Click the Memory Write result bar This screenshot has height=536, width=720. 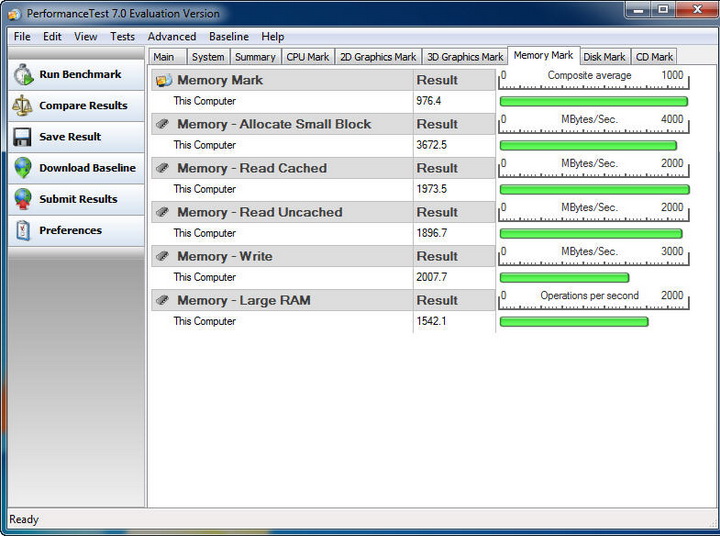point(564,277)
